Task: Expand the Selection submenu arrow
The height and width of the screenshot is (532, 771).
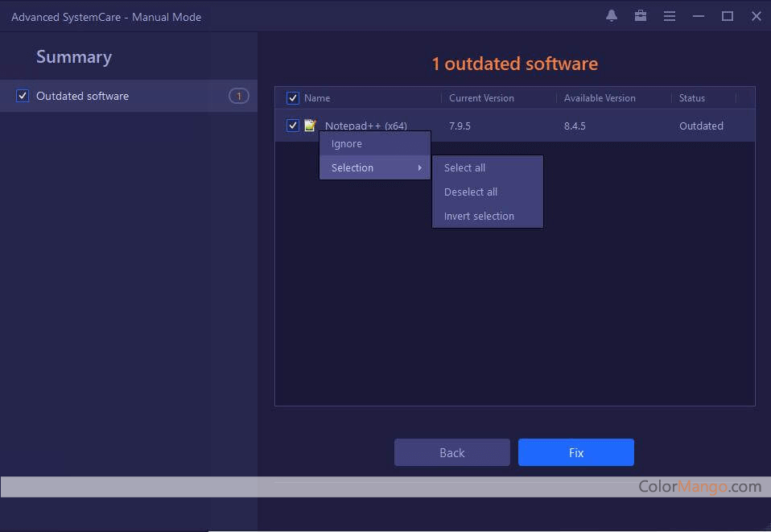Action: click(419, 168)
